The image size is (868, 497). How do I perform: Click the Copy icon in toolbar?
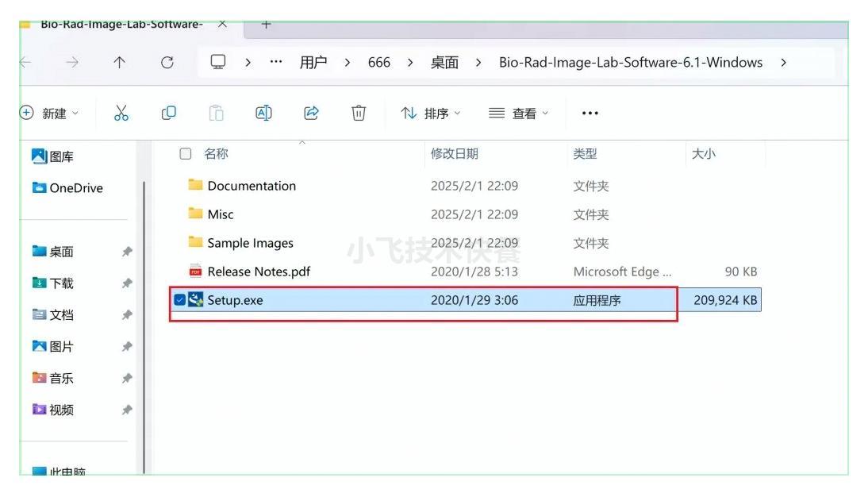pos(168,113)
